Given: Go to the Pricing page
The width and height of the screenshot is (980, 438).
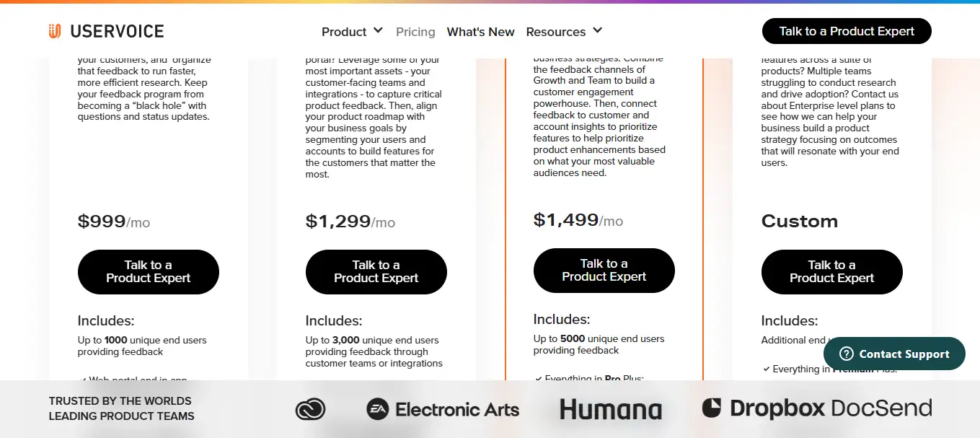Looking at the screenshot, I should [415, 32].
